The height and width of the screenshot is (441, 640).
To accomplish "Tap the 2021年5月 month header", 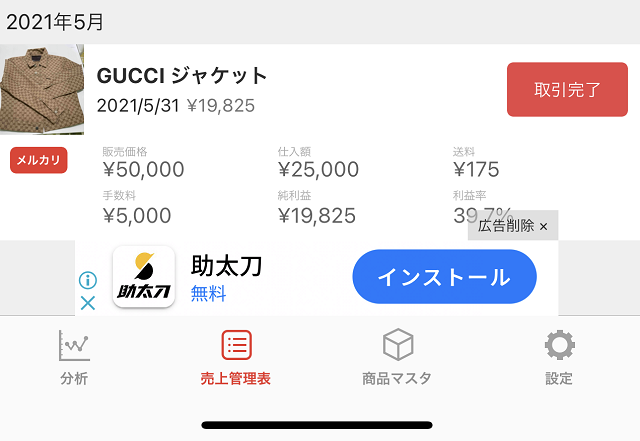I will [x=55, y=22].
